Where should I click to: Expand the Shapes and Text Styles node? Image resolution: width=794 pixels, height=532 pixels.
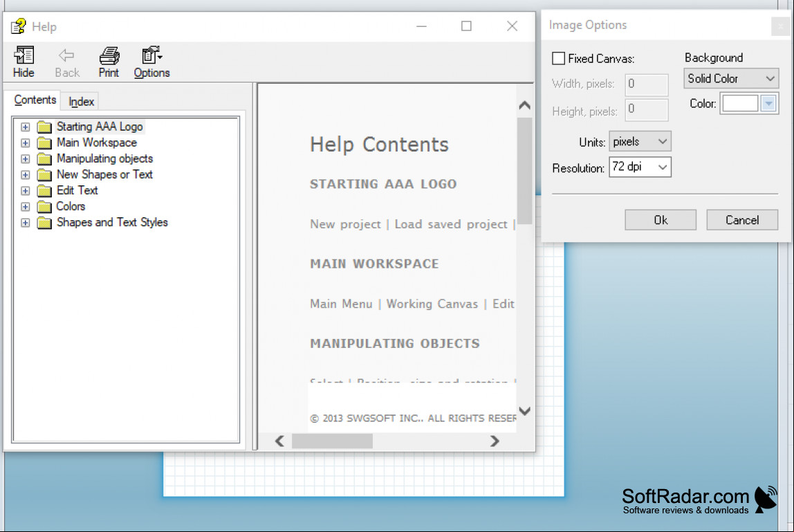point(26,223)
